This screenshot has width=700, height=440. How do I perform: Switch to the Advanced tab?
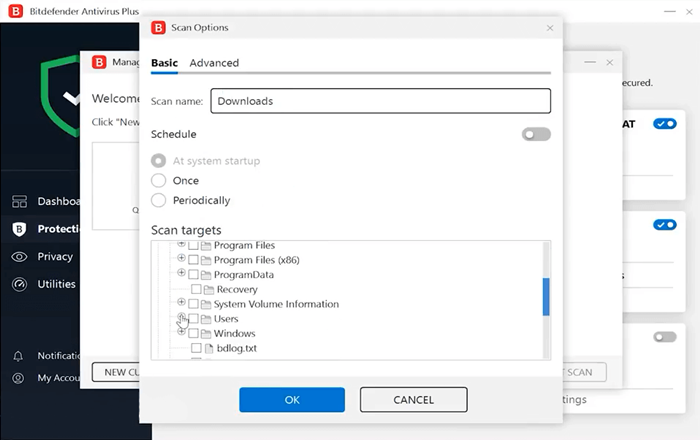click(214, 63)
